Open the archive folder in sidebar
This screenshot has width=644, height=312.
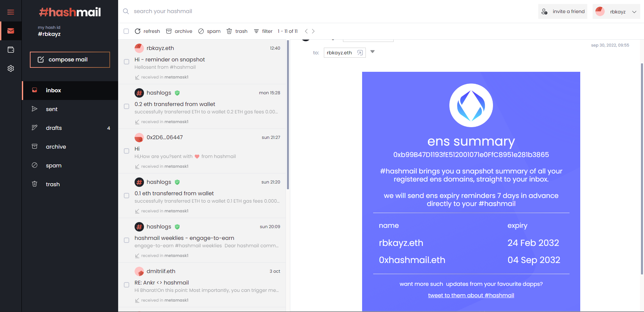pos(70,147)
